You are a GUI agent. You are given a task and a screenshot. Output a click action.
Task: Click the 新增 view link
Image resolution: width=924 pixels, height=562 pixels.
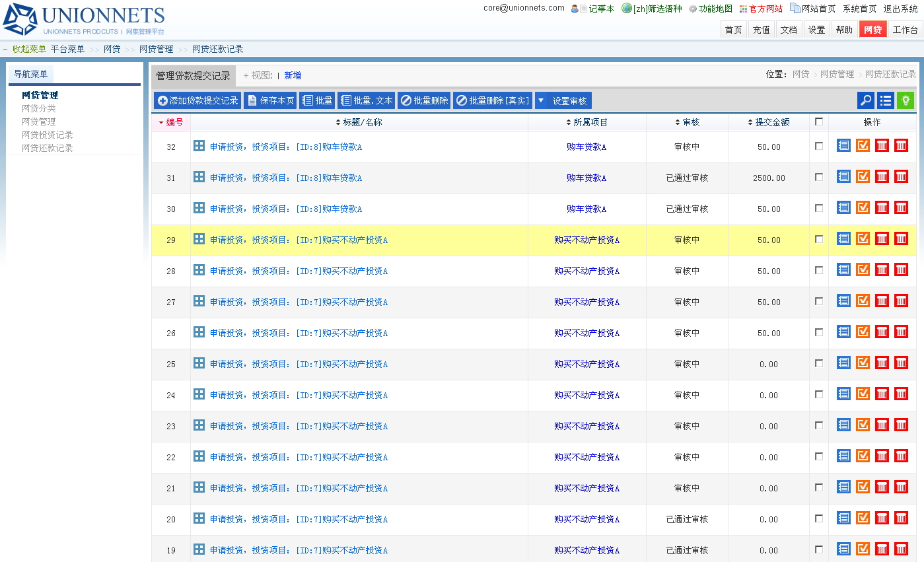click(x=293, y=76)
